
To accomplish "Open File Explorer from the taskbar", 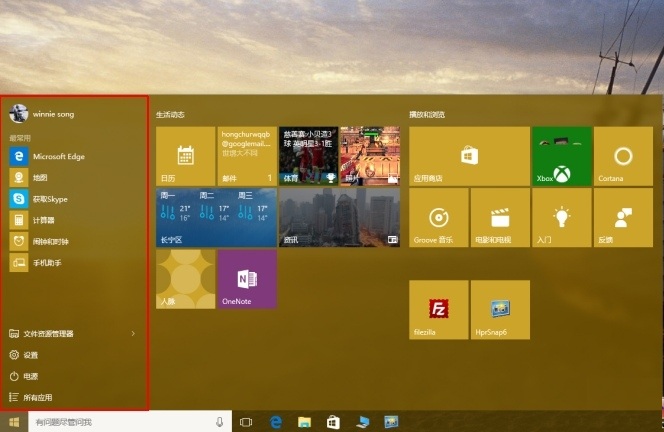I will tap(304, 422).
